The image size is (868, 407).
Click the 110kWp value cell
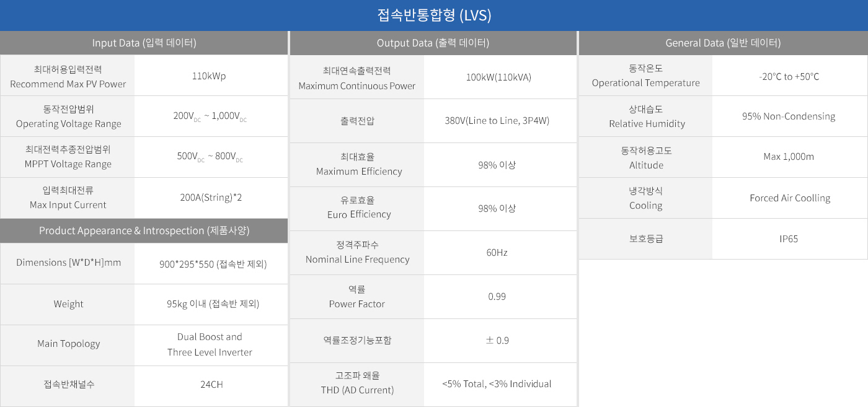(x=209, y=76)
